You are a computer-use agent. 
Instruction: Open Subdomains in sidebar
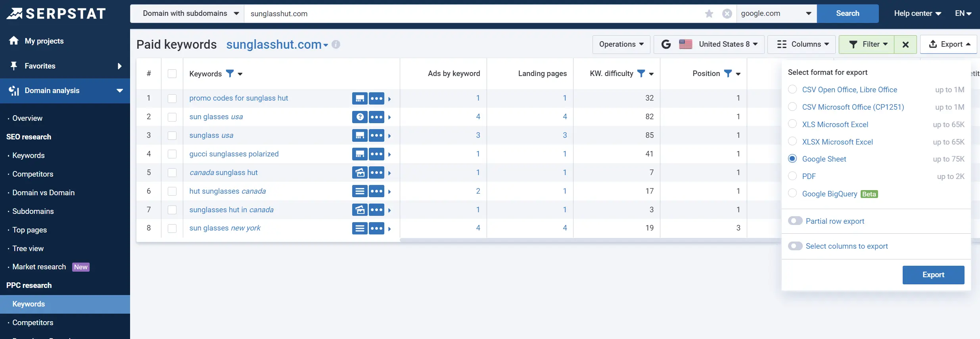pyautogui.click(x=33, y=211)
